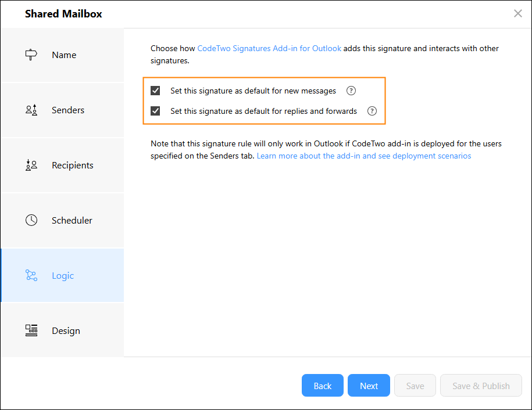This screenshot has height=410, width=532.
Task: Close the Shared Mailbox dialog
Action: 517,13
